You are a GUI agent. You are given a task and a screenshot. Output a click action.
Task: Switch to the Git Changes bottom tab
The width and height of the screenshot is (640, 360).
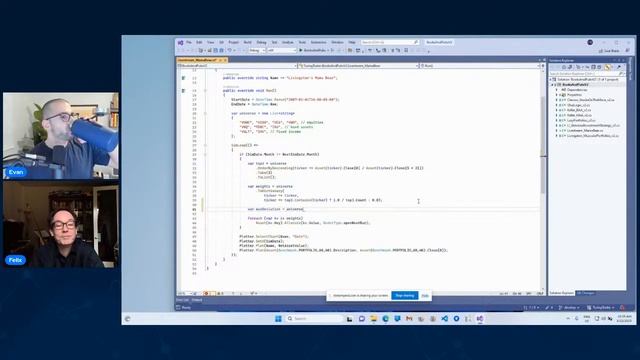(586, 293)
